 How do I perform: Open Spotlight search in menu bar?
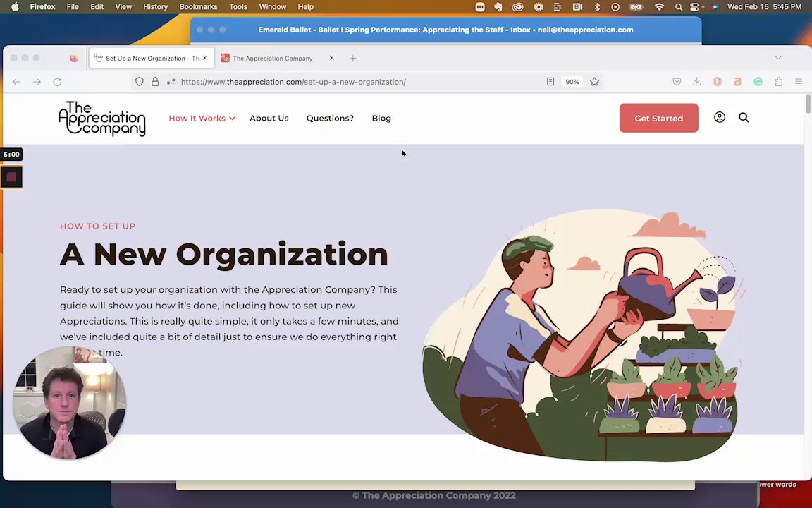tap(678, 7)
